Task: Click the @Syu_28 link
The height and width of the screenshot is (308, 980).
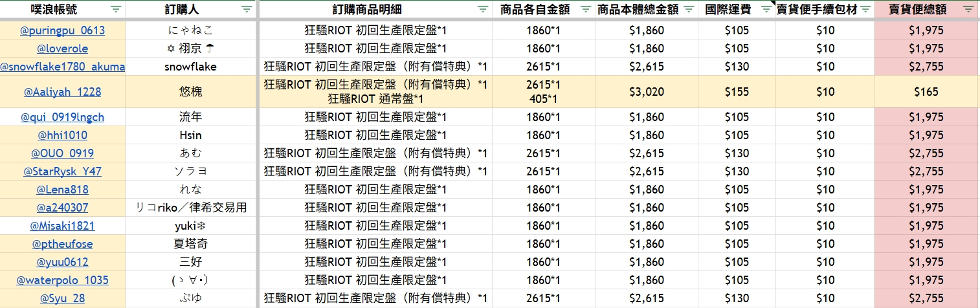Action: 63,298
